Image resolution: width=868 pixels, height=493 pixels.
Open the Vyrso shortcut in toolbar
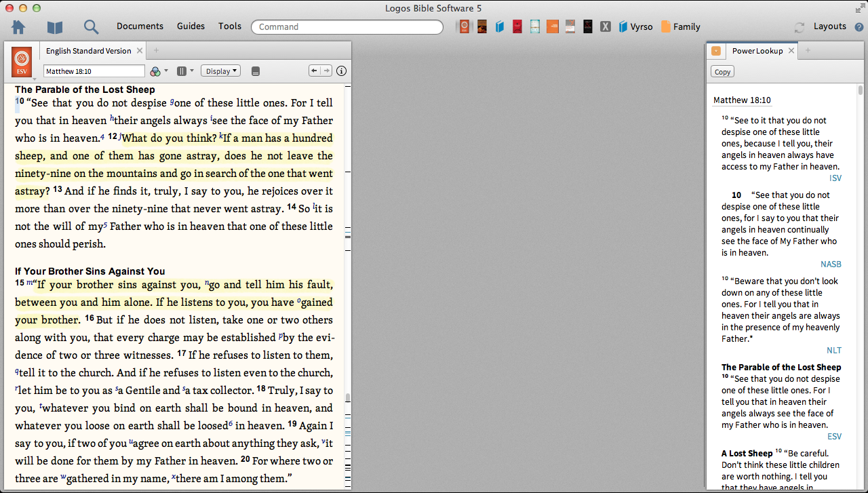coord(635,27)
